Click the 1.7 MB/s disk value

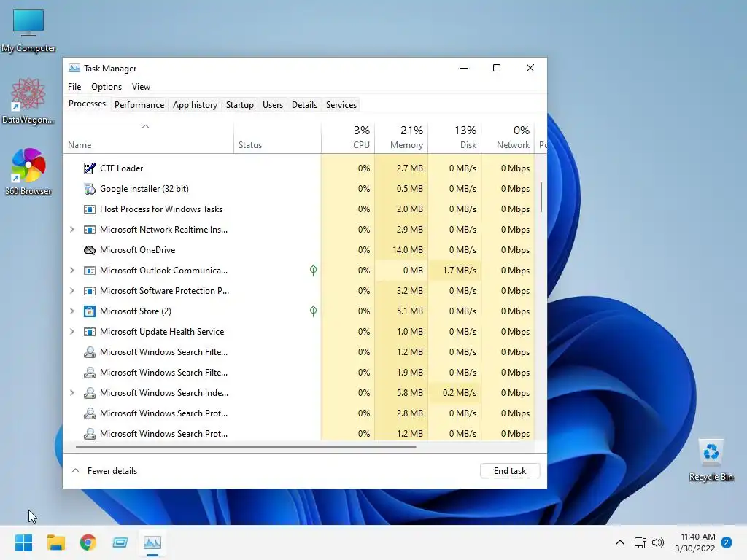pyautogui.click(x=460, y=271)
